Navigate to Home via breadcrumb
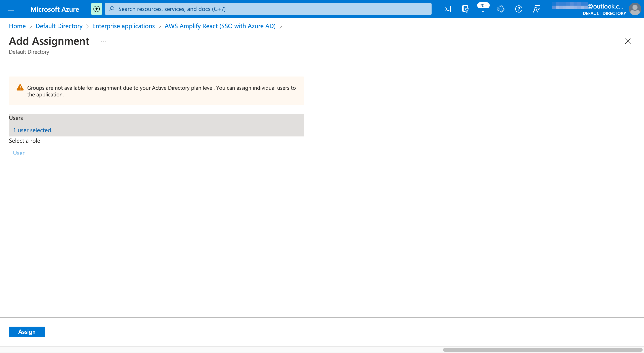Screen dimensions: 644x353 point(17,26)
